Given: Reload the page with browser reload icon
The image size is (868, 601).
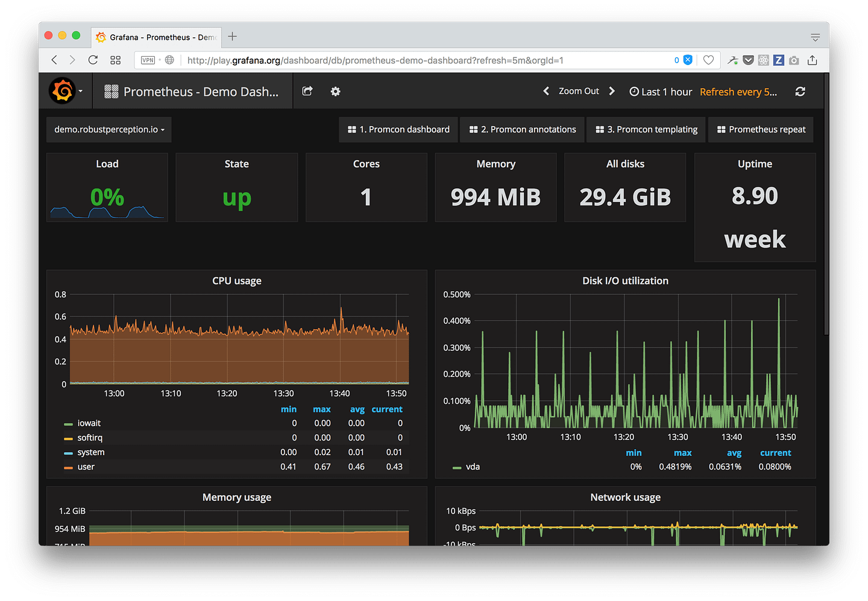Looking at the screenshot, I should click(93, 60).
